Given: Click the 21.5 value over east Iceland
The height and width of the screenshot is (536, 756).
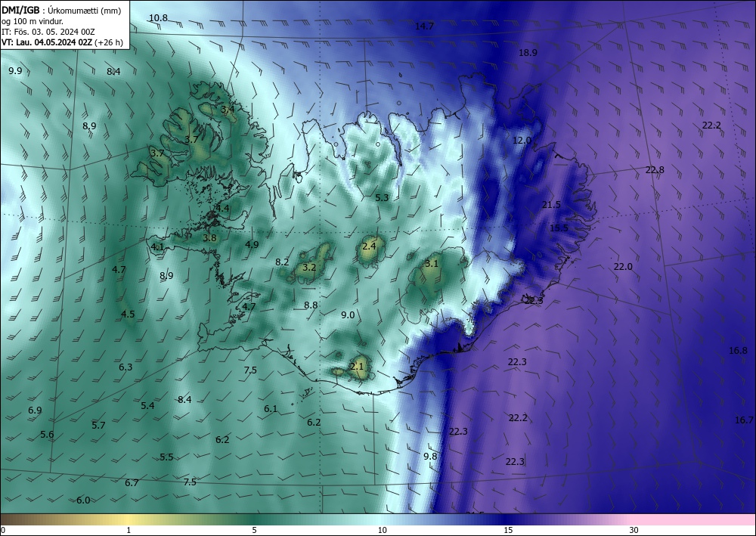Looking at the screenshot, I should point(551,205).
